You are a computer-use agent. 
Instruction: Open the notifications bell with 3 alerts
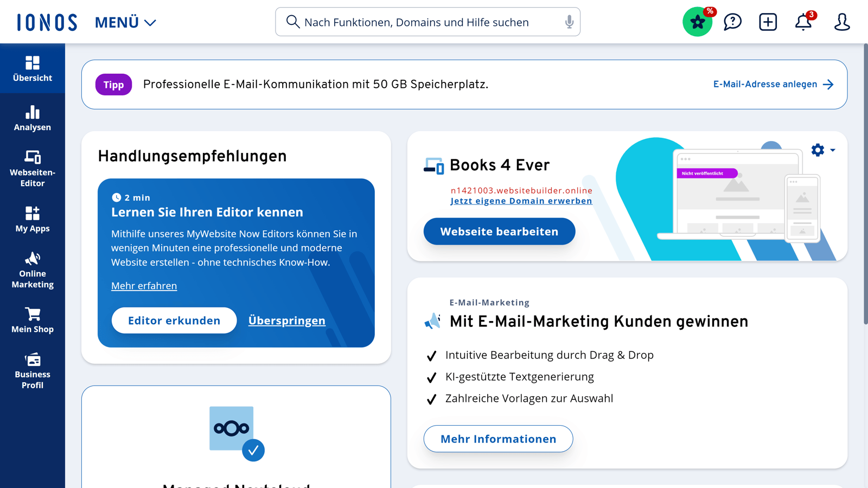click(803, 22)
